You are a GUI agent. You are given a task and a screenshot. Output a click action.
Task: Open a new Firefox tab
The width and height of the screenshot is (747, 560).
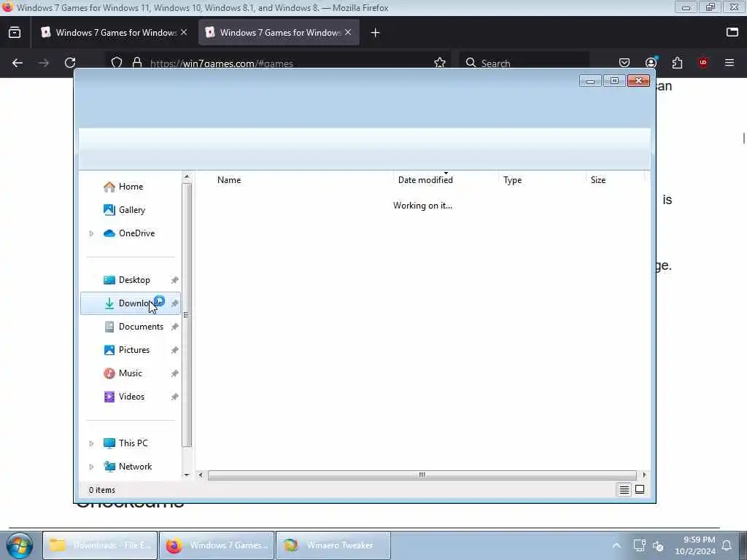376,32
